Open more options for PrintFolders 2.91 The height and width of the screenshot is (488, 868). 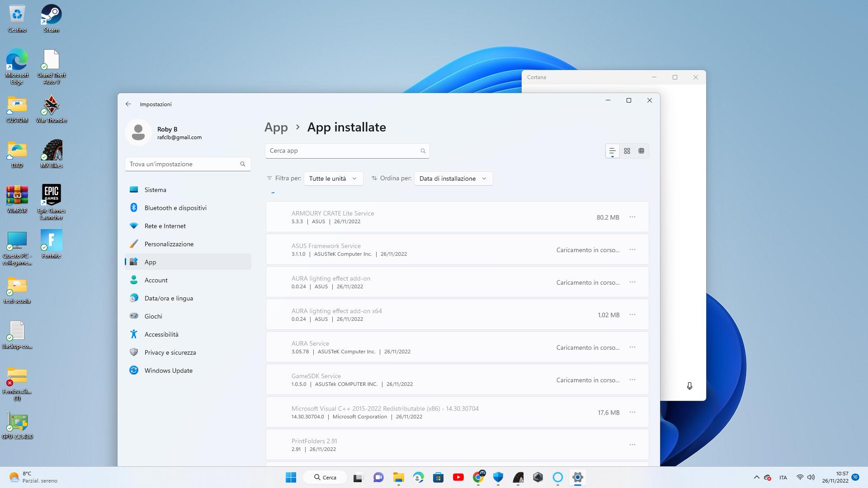(632, 445)
